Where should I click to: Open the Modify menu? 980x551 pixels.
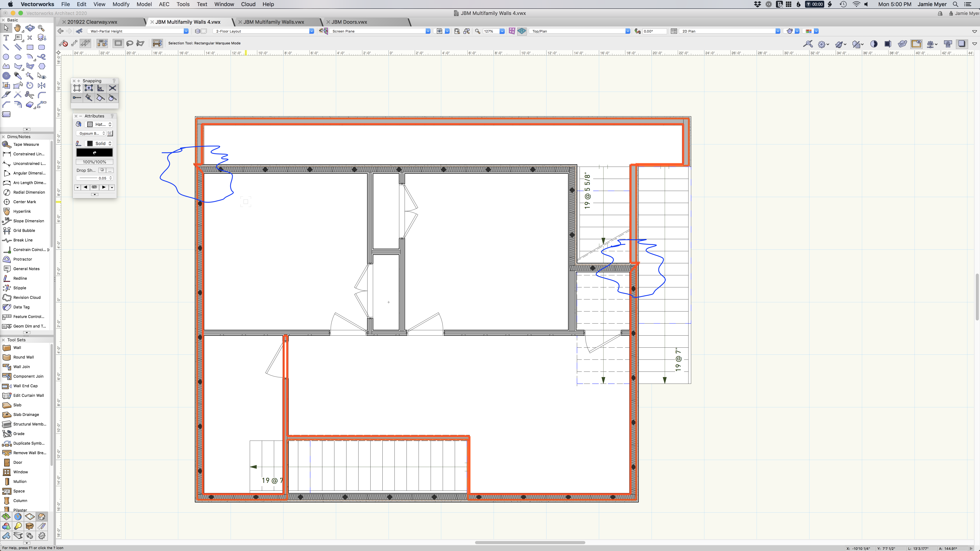tap(121, 4)
